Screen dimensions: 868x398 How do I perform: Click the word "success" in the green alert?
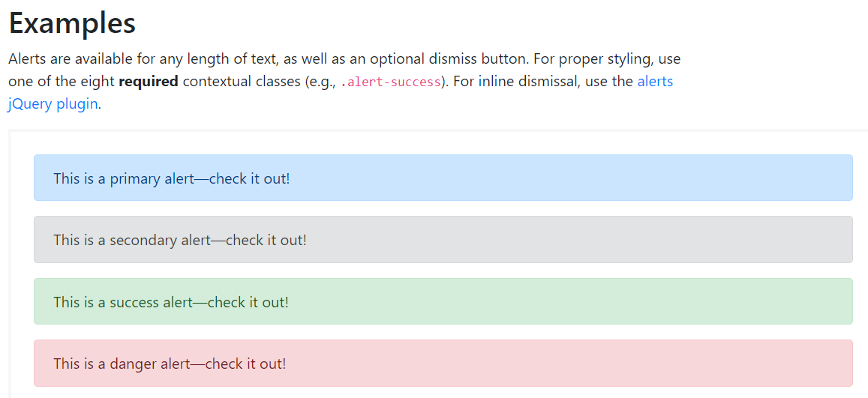(134, 302)
